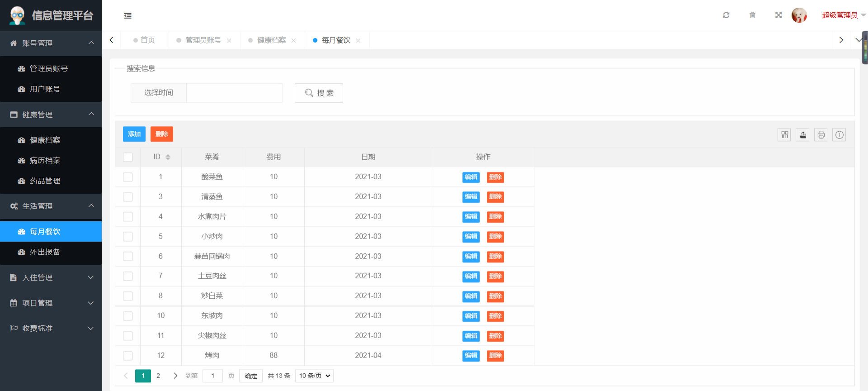This screenshot has width=868, height=391.
Task: Collapse the 账号管理 sidebar group
Action: pyautogui.click(x=51, y=43)
